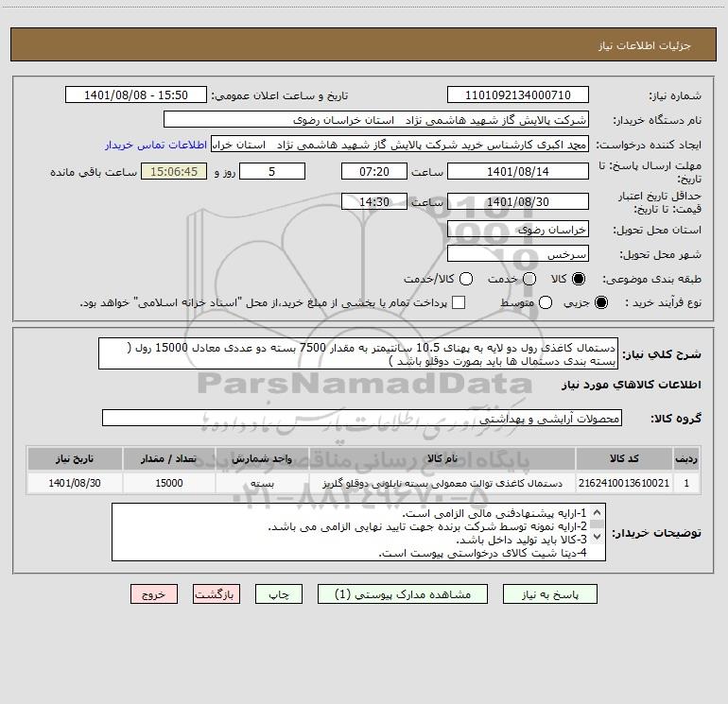The width and height of the screenshot is (728, 704).
Task: Click the تعداد / مقدار column header
Action: pyautogui.click(x=169, y=458)
